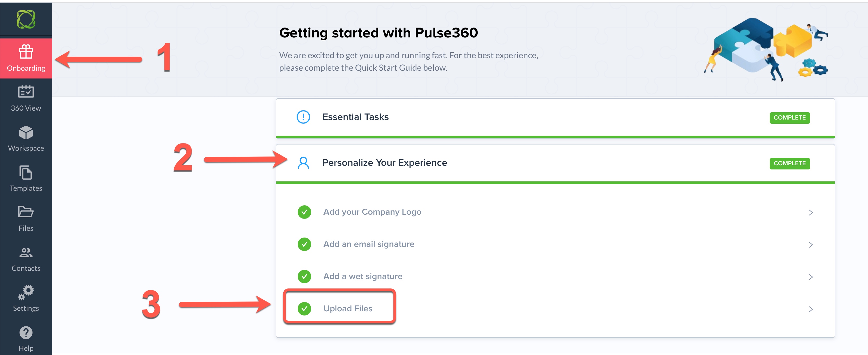Click the Pulse360 logo icon
Viewport: 868px width, 355px height.
click(x=26, y=19)
